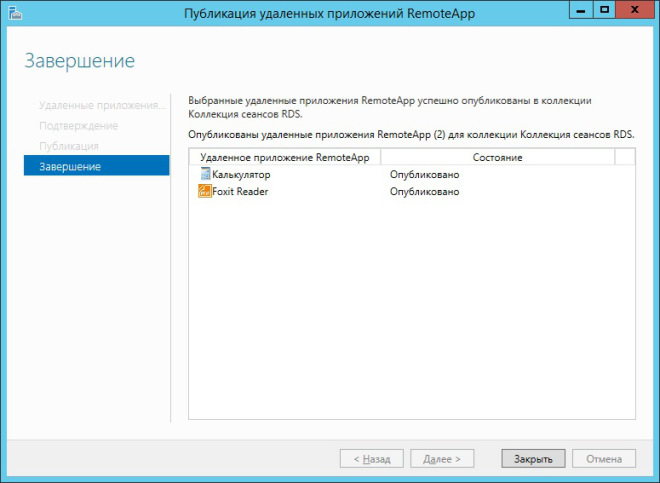The width and height of the screenshot is (660, 483).
Task: Sort by Удаленное приложение RemoteApp column header
Action: (x=285, y=157)
